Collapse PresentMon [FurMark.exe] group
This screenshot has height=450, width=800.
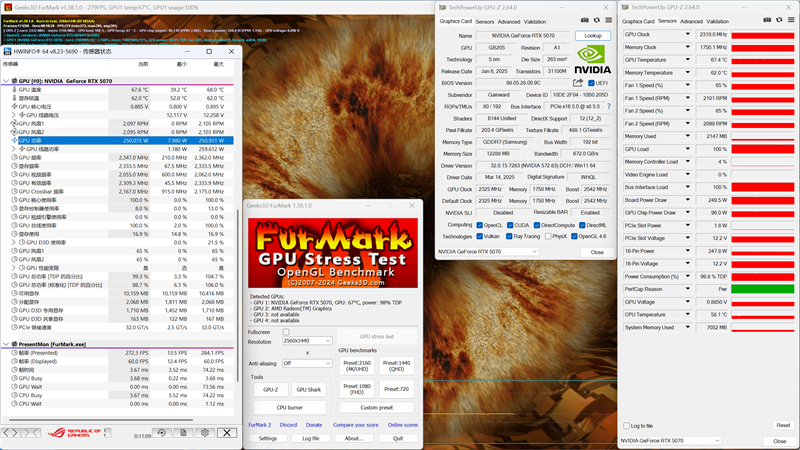click(6, 344)
